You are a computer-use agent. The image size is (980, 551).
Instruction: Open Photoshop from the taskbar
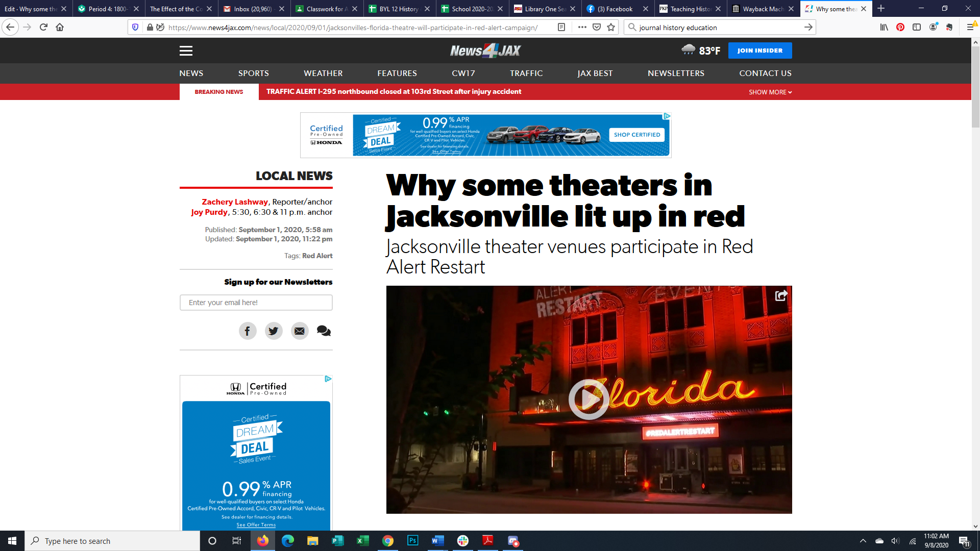click(x=412, y=541)
